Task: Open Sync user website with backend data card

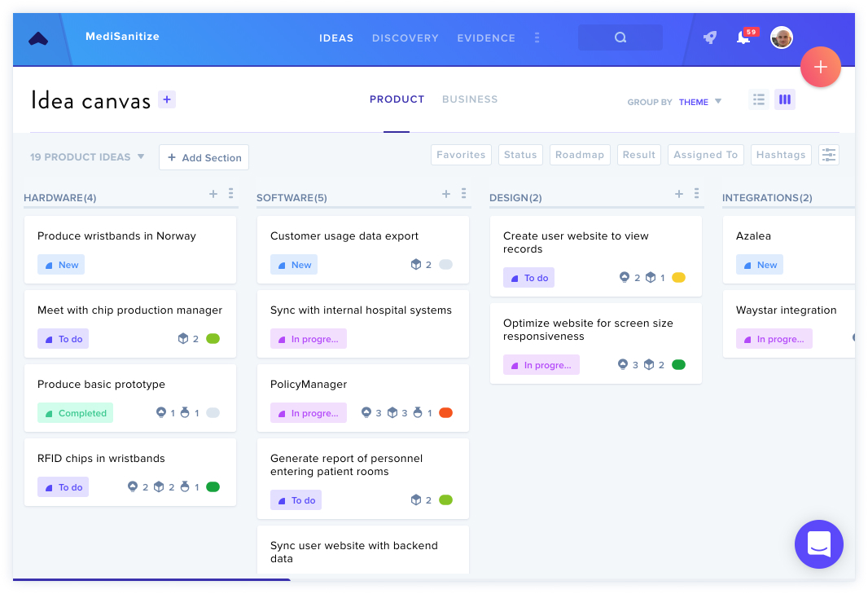Action: click(x=363, y=550)
